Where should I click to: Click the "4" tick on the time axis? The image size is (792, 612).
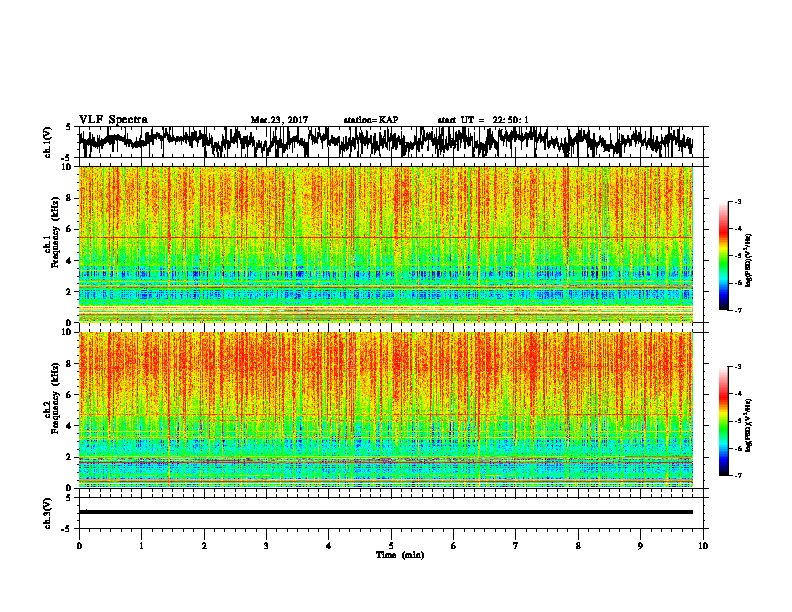pyautogui.click(x=329, y=546)
